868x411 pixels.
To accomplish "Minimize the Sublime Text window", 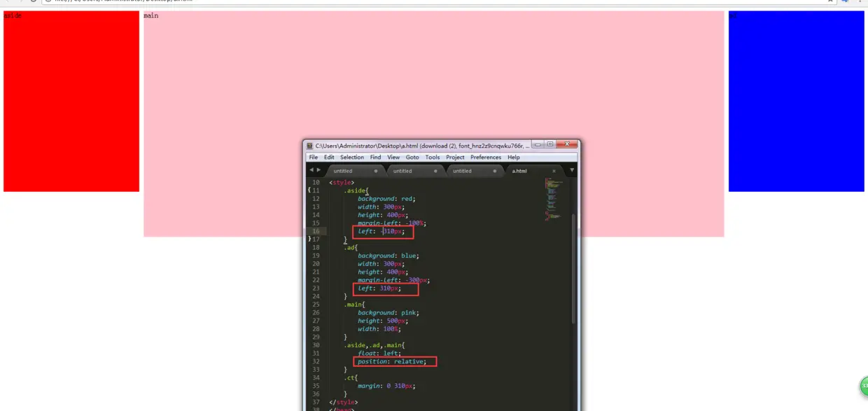I will (538, 144).
